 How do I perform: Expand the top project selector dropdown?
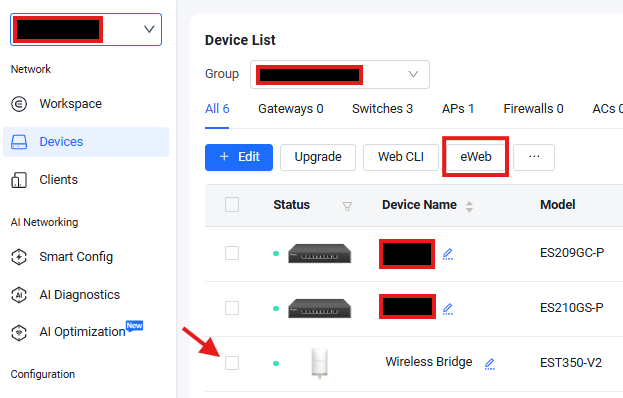(x=86, y=29)
